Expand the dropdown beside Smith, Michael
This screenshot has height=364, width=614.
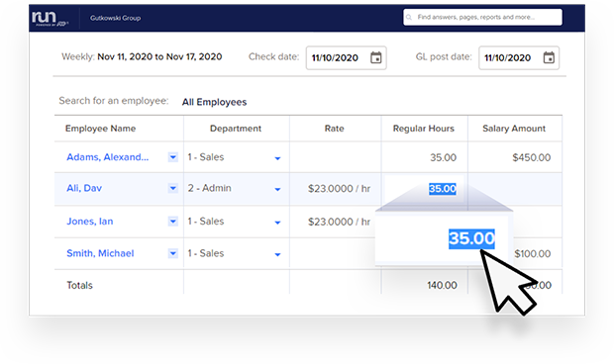click(x=172, y=253)
